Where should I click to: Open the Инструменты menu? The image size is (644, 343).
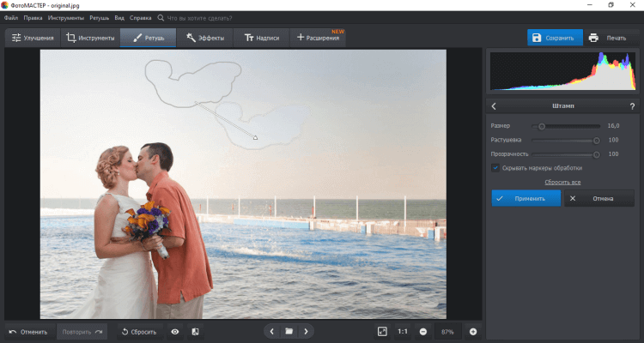pos(65,17)
